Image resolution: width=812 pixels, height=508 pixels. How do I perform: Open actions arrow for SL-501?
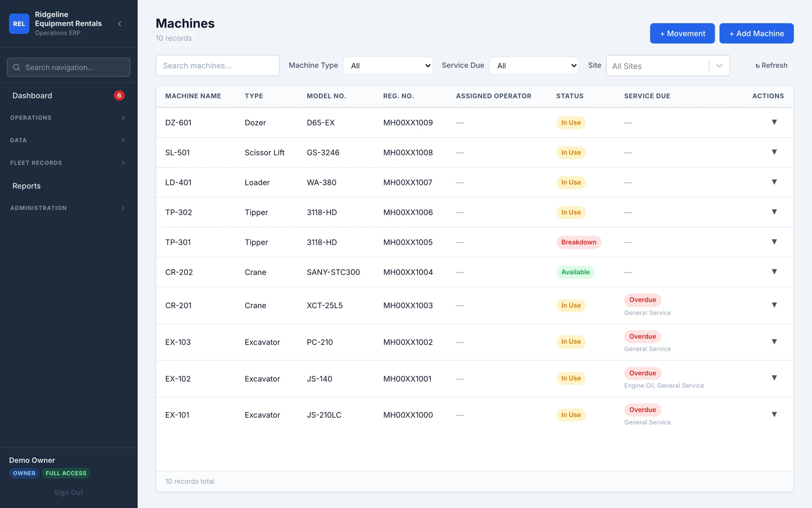coord(774,152)
